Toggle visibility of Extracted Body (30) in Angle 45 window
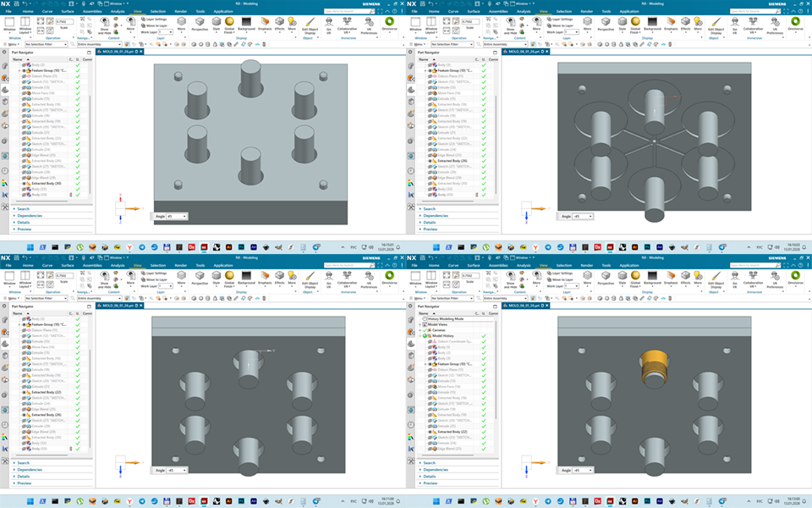 point(24,184)
